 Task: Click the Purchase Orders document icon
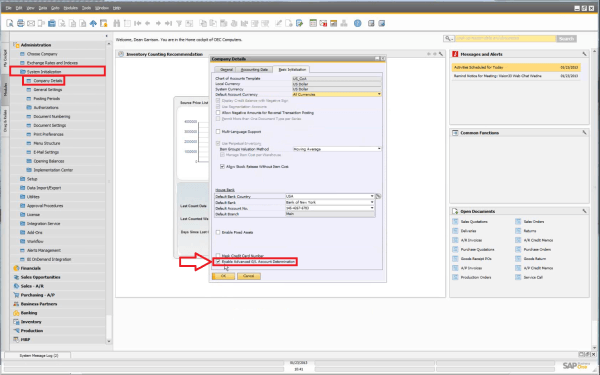click(518, 249)
